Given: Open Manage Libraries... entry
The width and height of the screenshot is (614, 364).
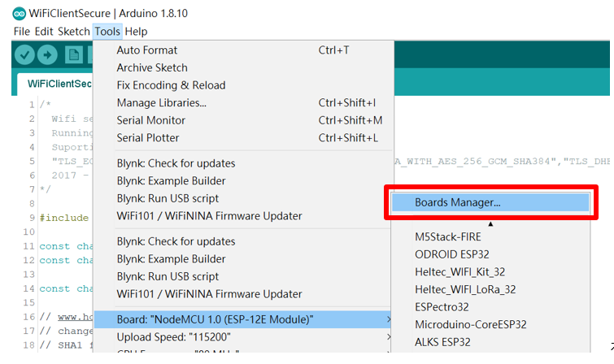Looking at the screenshot, I should pyautogui.click(x=243, y=103).
